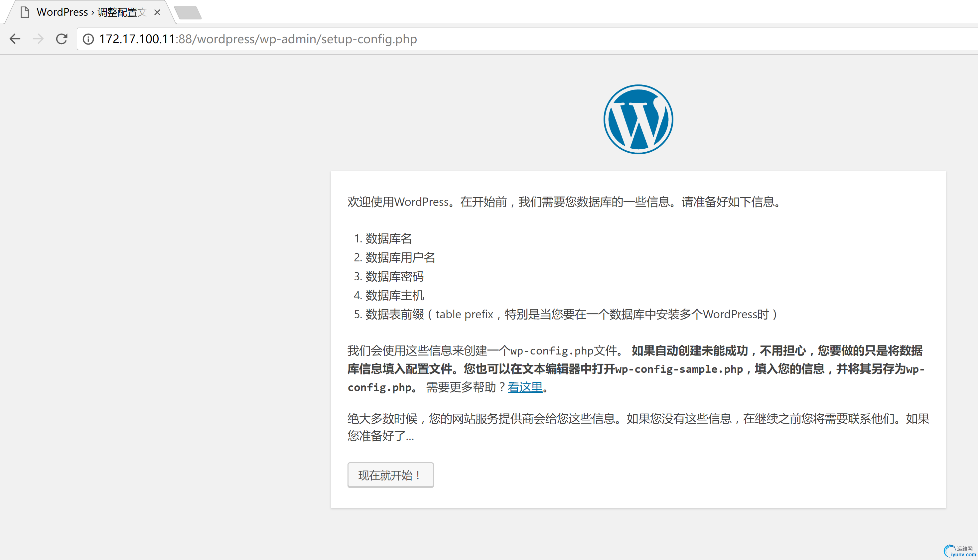Image resolution: width=978 pixels, height=560 pixels.
Task: Focus the address bar URL field
Action: point(527,39)
